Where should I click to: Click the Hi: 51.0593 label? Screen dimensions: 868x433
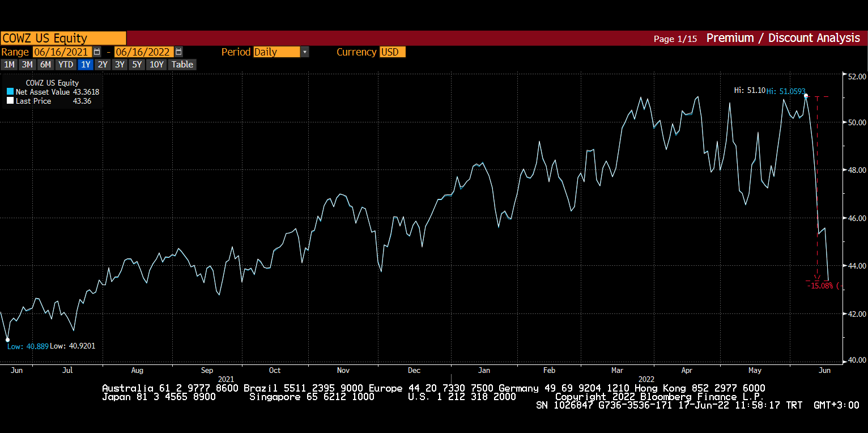point(786,91)
